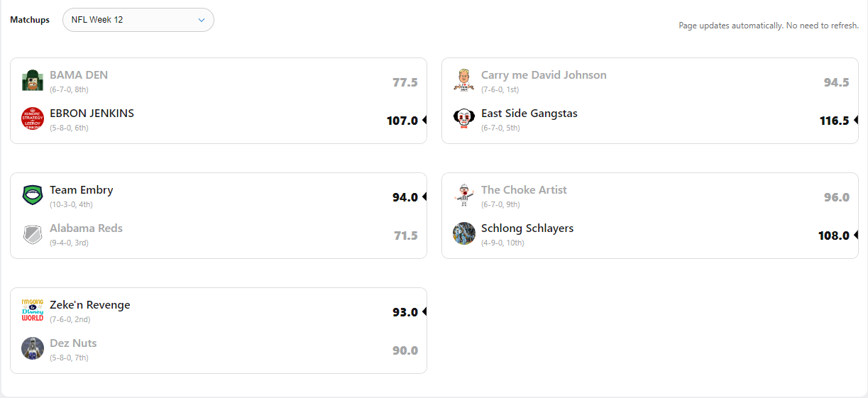
Task: Open the Dez Nuts team link
Action: pos(73,343)
